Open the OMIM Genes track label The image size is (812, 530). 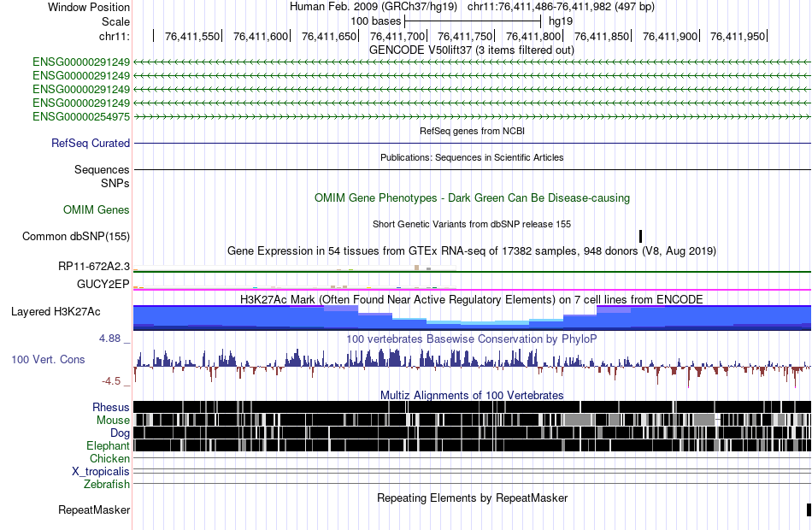point(97,209)
